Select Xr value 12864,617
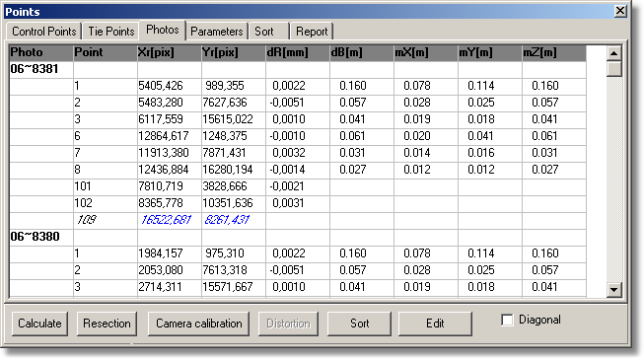The image size is (644, 360). pos(164,136)
